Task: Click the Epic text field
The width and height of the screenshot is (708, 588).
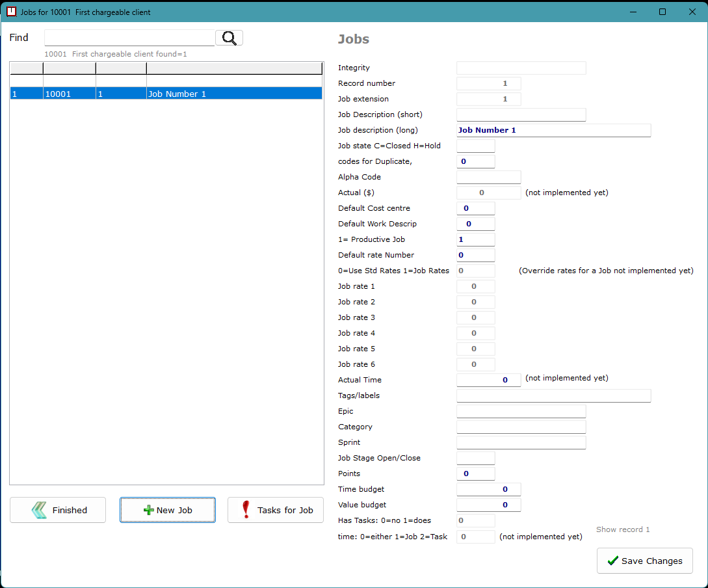Action: click(x=521, y=411)
